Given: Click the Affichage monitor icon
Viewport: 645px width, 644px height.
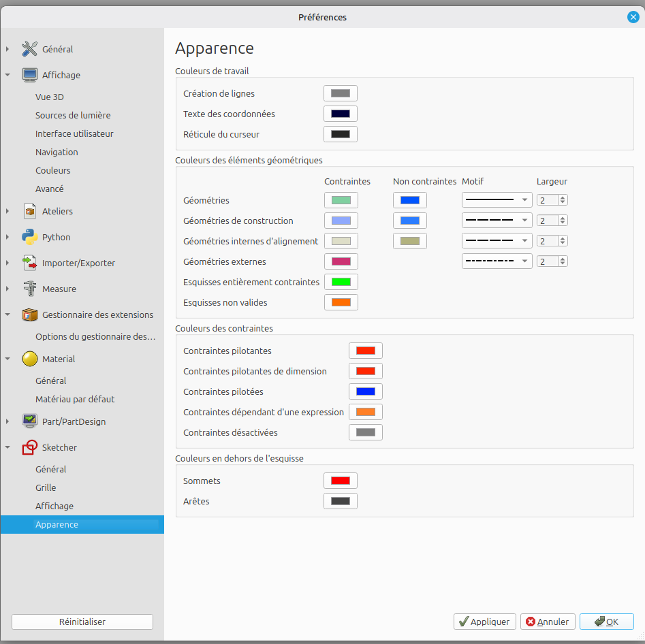Looking at the screenshot, I should click(29, 75).
